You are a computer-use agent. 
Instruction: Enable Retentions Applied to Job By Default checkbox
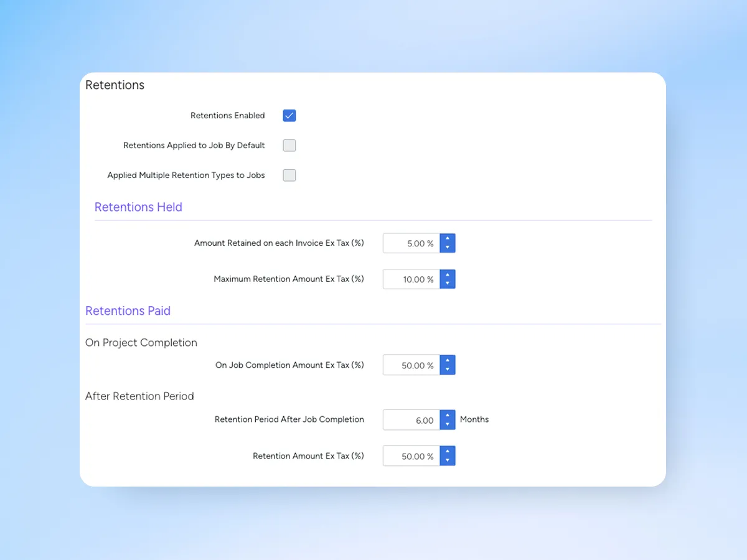click(x=289, y=146)
